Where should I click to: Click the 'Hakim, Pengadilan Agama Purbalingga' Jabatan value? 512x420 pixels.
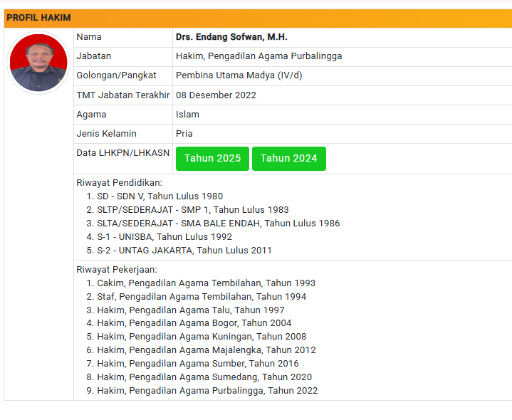pos(258,56)
